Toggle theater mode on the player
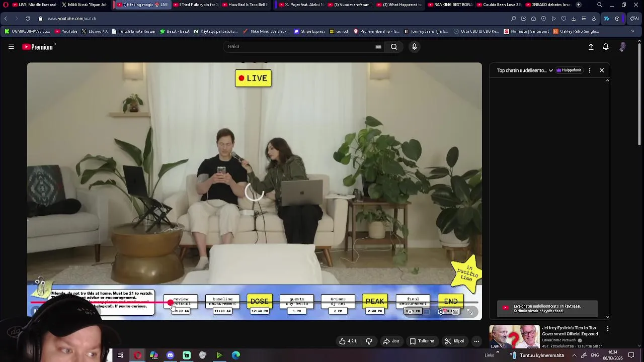The width and height of the screenshot is (644, 362). coord(455,312)
